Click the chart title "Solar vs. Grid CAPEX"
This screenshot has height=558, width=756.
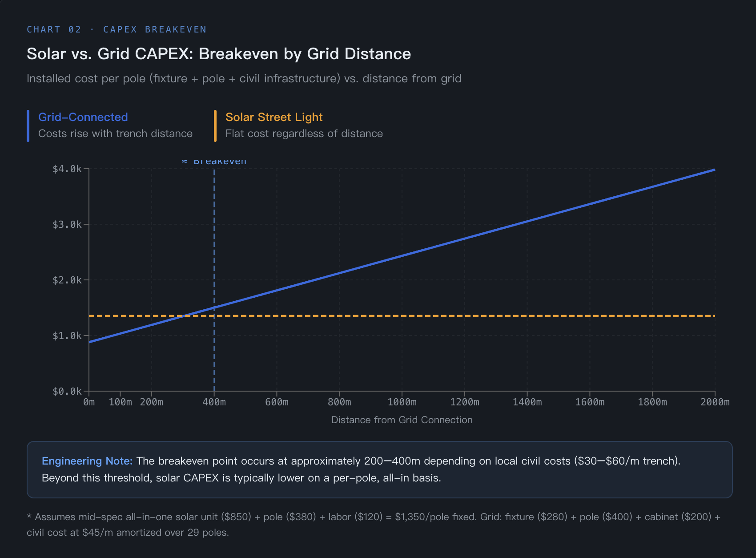218,54
